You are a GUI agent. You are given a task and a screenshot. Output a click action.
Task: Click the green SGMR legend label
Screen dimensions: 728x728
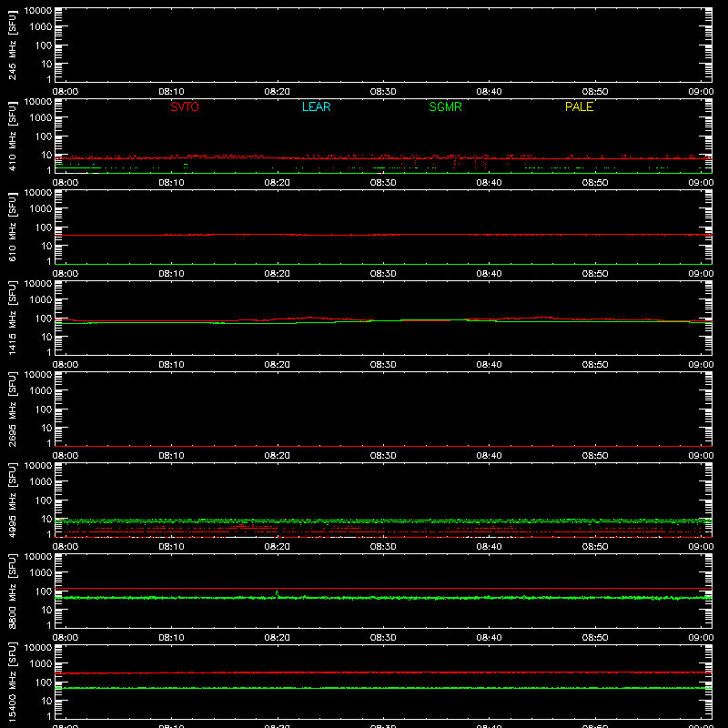pyautogui.click(x=445, y=106)
